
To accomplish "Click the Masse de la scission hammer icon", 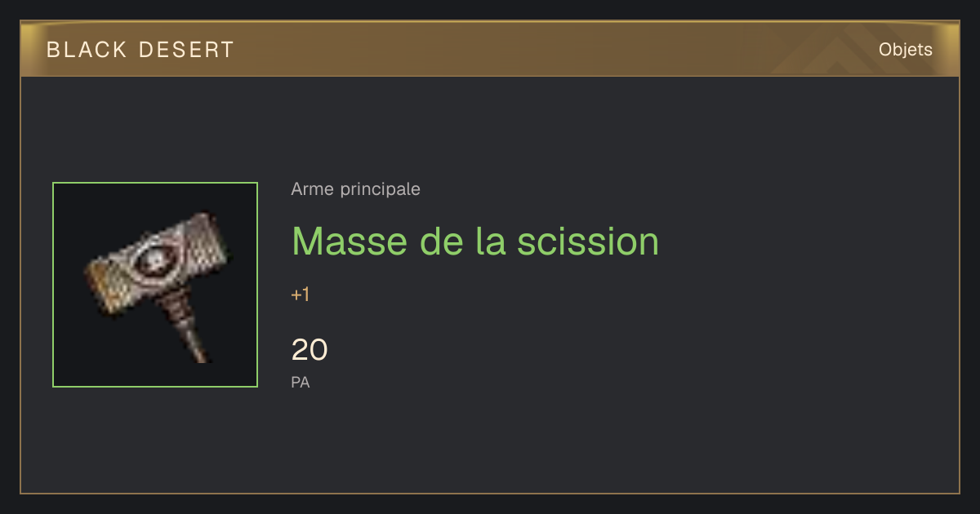I will (x=157, y=286).
